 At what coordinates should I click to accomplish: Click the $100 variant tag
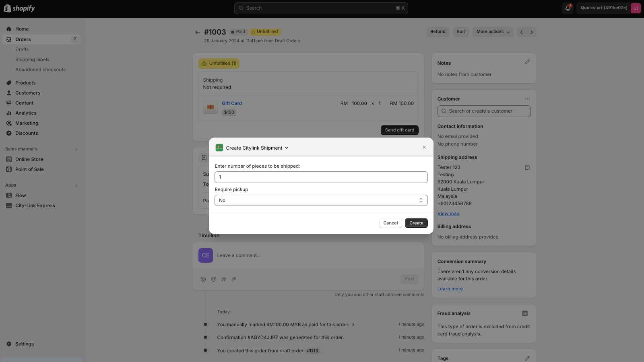(x=229, y=113)
